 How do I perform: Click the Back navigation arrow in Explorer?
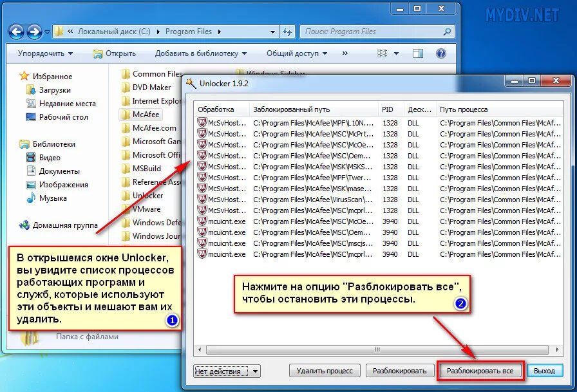(x=16, y=32)
